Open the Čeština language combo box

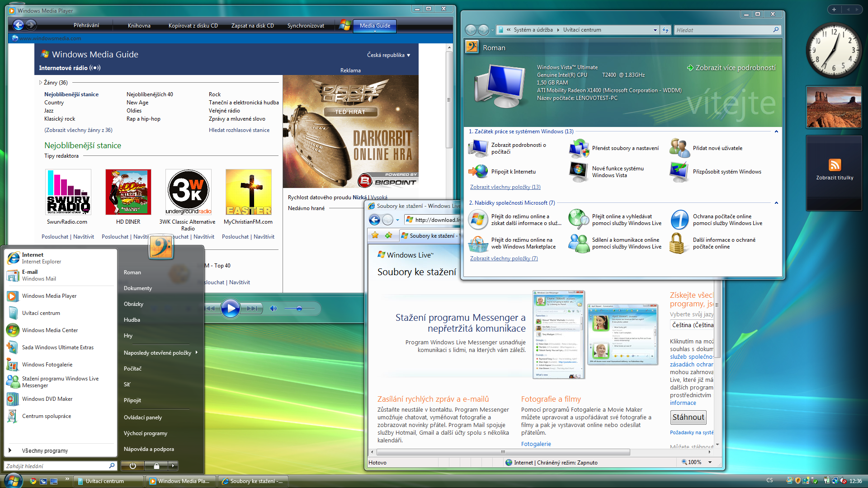point(692,325)
